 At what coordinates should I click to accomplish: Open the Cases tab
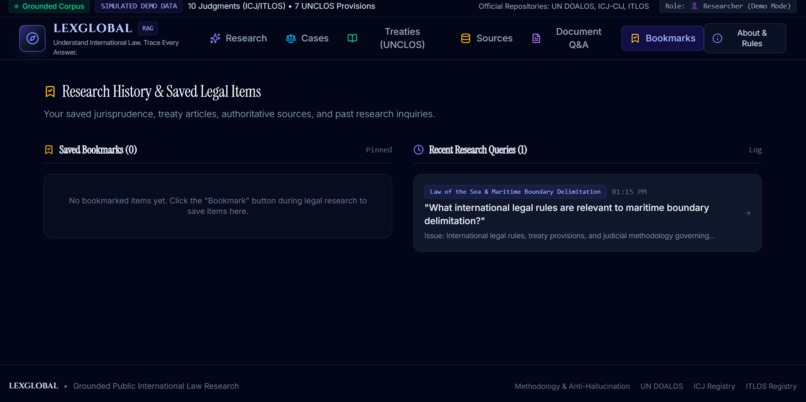point(307,38)
